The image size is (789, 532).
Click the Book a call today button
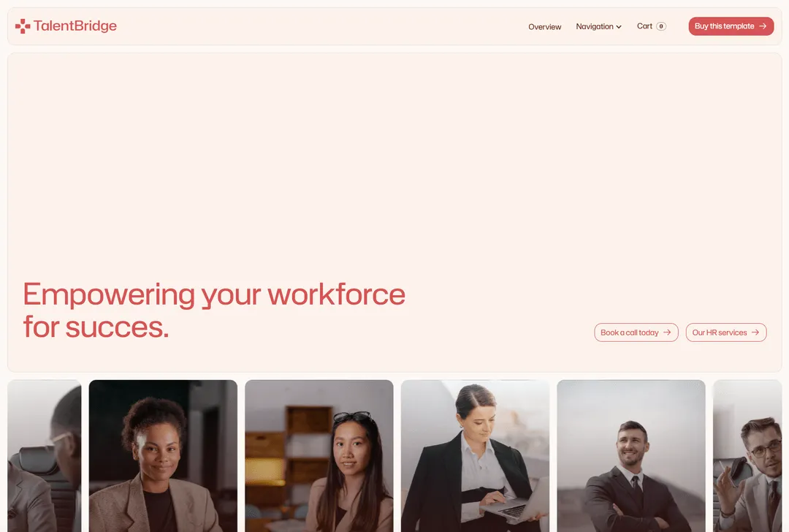[636, 332]
